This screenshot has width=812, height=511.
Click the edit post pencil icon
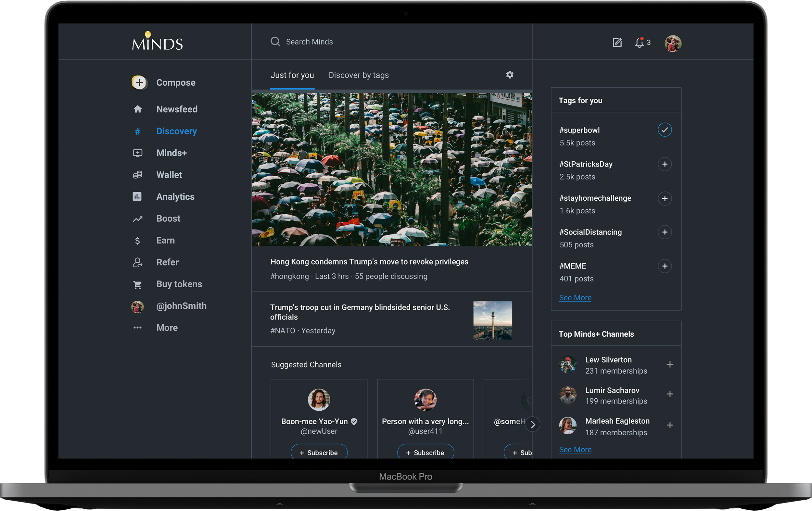[617, 43]
